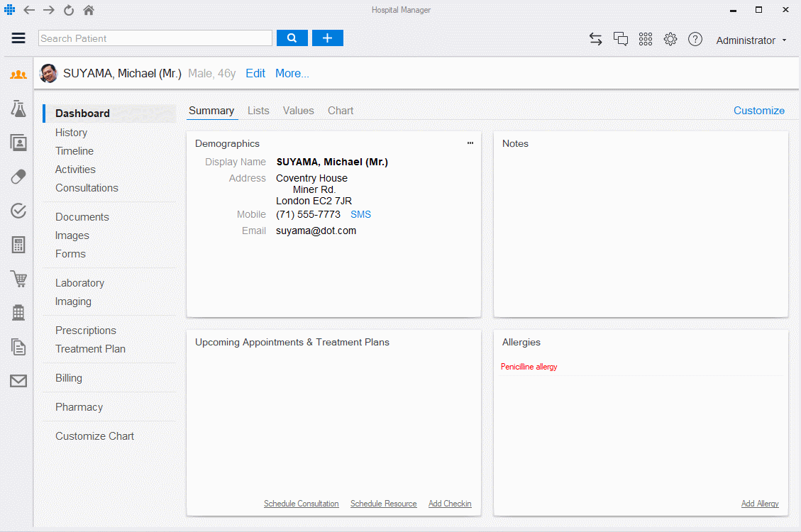Expand the Administrator user dropdown

coord(751,40)
